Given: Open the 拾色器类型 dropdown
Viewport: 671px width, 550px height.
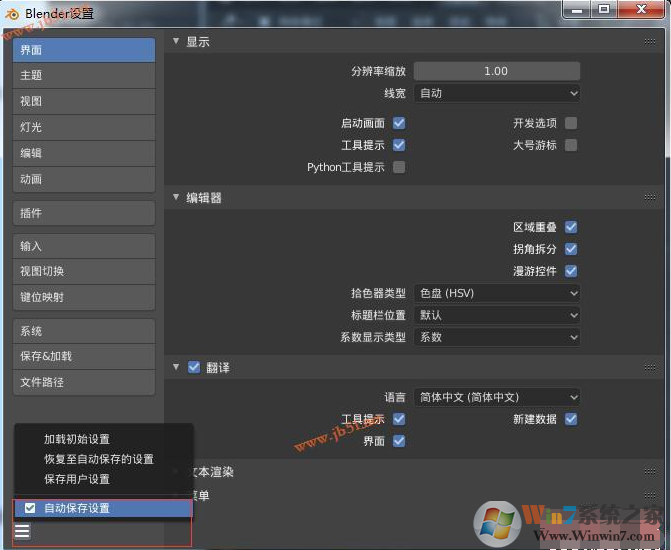Looking at the screenshot, I should [497, 293].
